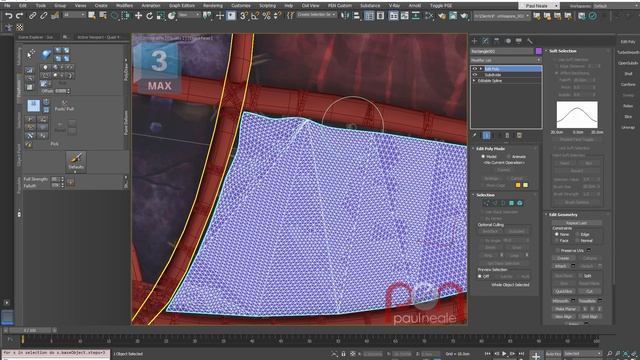Hide the Edit Poly modifier eye
Screen dimensions: 640x360
click(x=475, y=69)
